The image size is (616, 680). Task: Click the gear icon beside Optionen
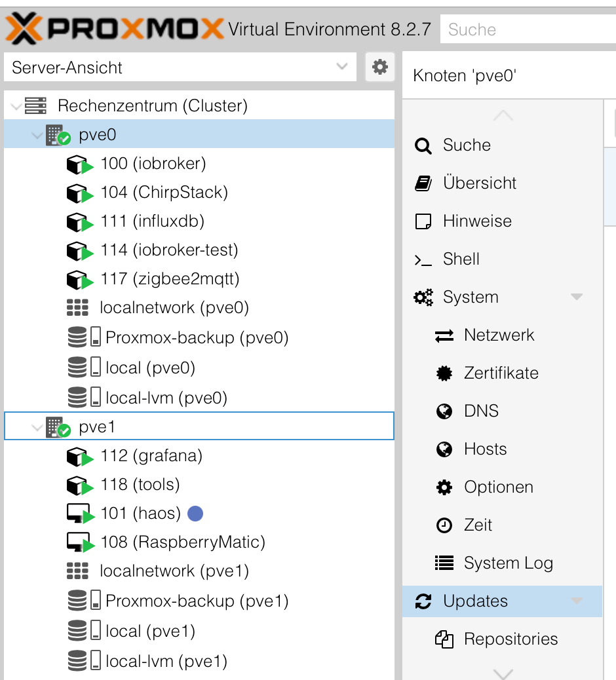tap(444, 487)
